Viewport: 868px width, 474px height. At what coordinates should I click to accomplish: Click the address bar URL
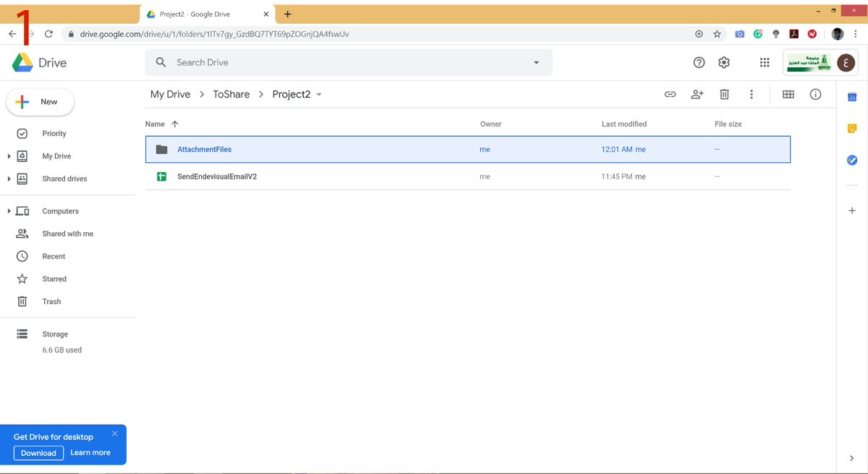coord(215,34)
